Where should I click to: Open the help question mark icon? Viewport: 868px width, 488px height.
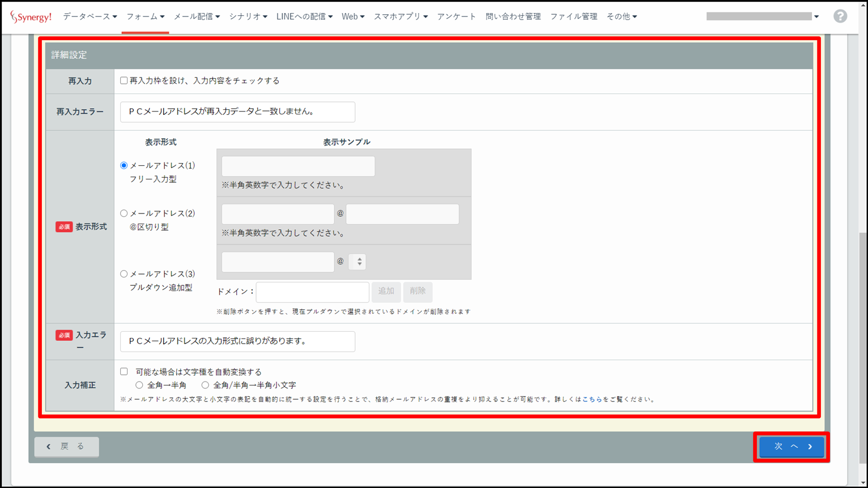840,16
